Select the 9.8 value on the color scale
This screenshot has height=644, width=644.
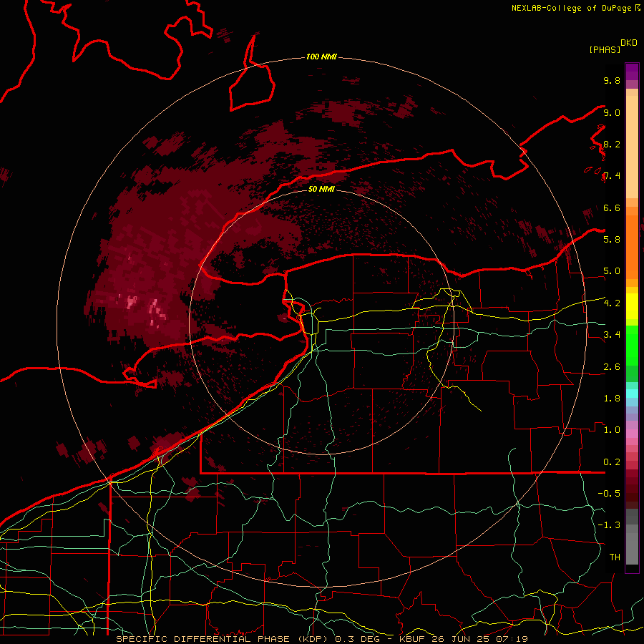tap(612, 80)
